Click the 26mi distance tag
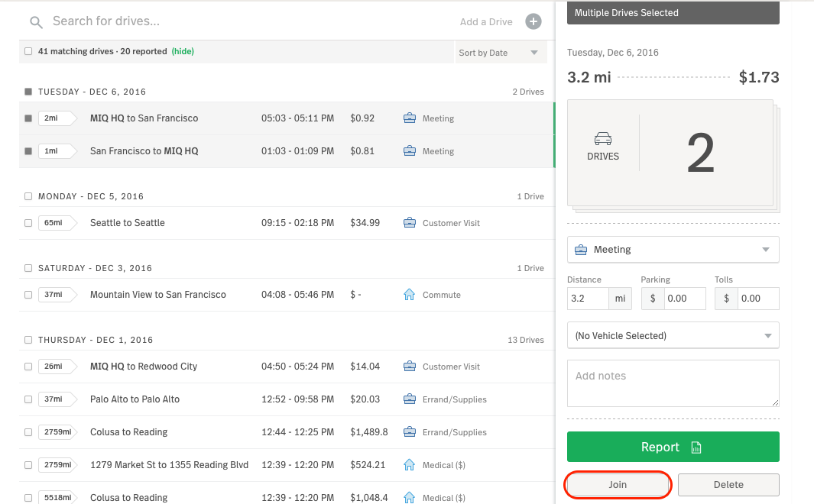Image resolution: width=814 pixels, height=504 pixels. 57,367
